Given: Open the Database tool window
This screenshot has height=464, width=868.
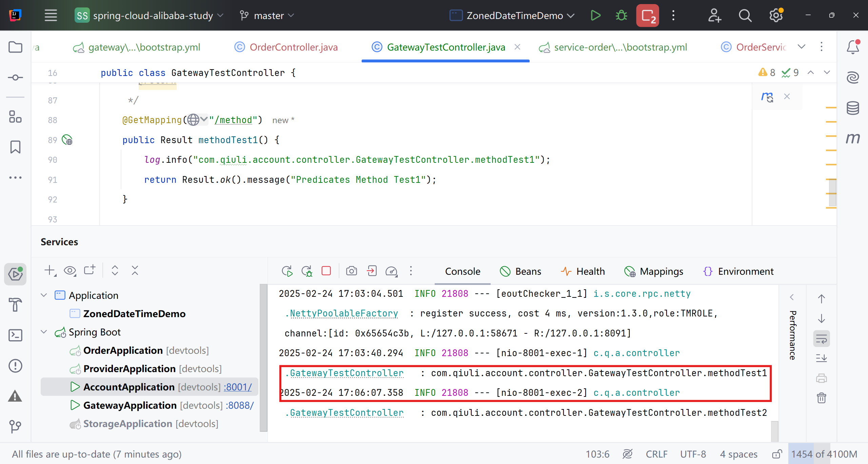Looking at the screenshot, I should (853, 108).
